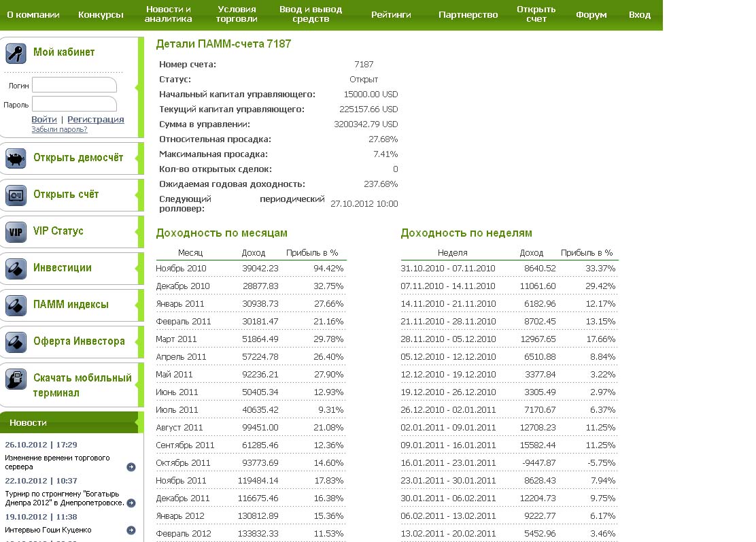The height and width of the screenshot is (542, 756).
Task: Click Открыть счёт sidebar link
Action: pos(66,194)
